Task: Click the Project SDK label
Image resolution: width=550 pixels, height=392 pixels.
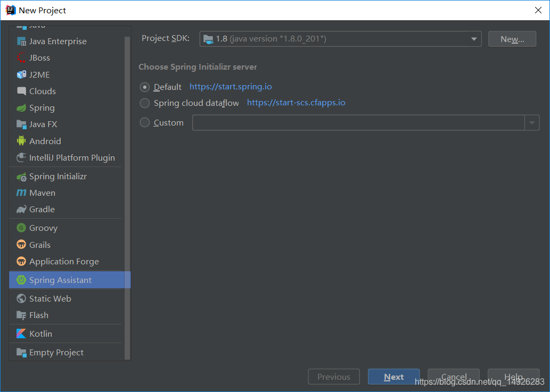Action: tap(166, 38)
